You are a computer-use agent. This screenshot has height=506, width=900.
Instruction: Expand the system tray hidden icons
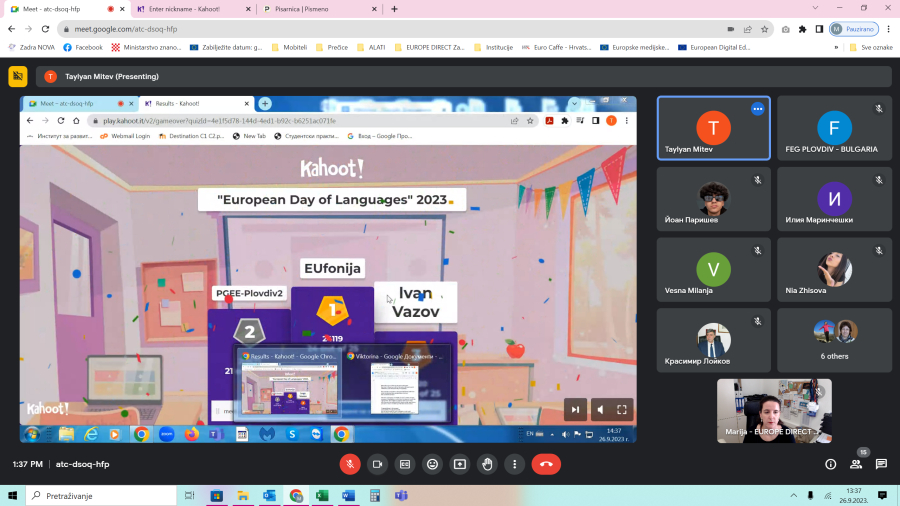tap(794, 496)
